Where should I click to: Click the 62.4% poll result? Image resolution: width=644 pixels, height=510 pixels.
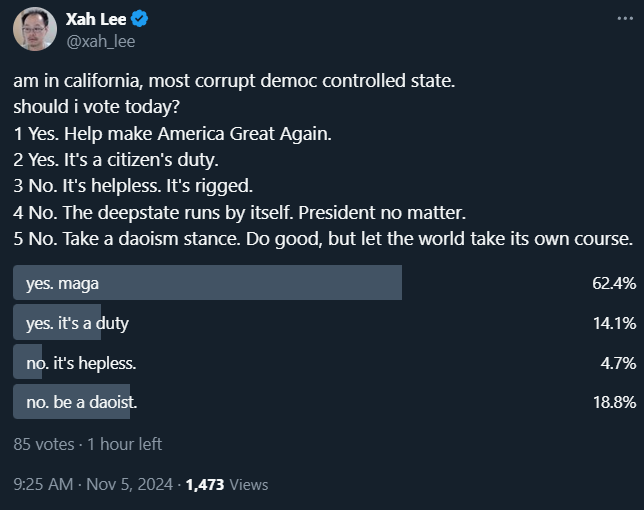tap(614, 283)
